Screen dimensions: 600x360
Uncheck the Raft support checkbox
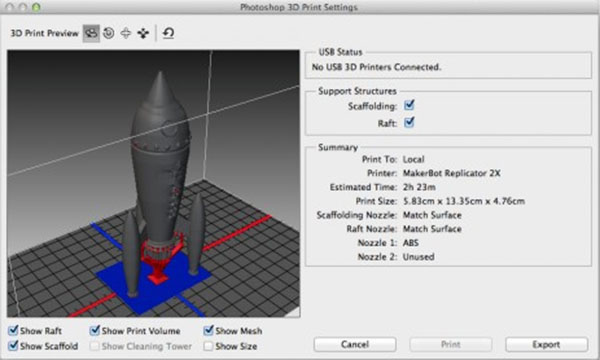click(409, 122)
